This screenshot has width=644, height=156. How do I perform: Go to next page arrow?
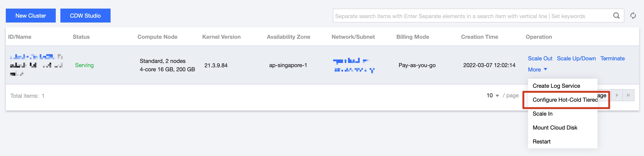point(617,95)
